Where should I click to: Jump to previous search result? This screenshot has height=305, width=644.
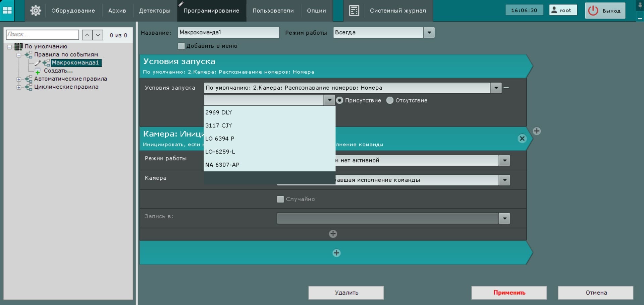[x=87, y=35]
